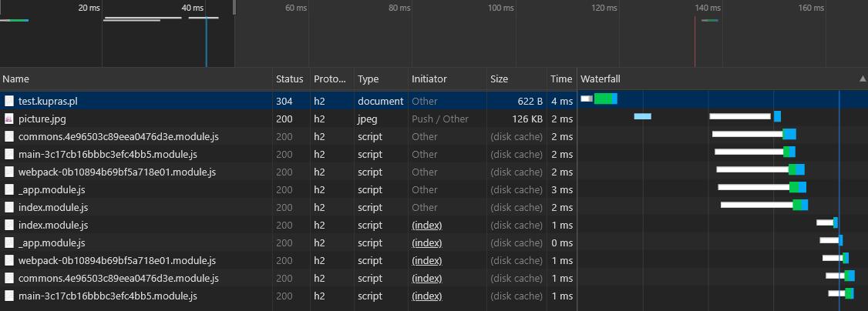Screen dimensions: 868x311
Task: Click the Time column header
Action: [561, 79]
